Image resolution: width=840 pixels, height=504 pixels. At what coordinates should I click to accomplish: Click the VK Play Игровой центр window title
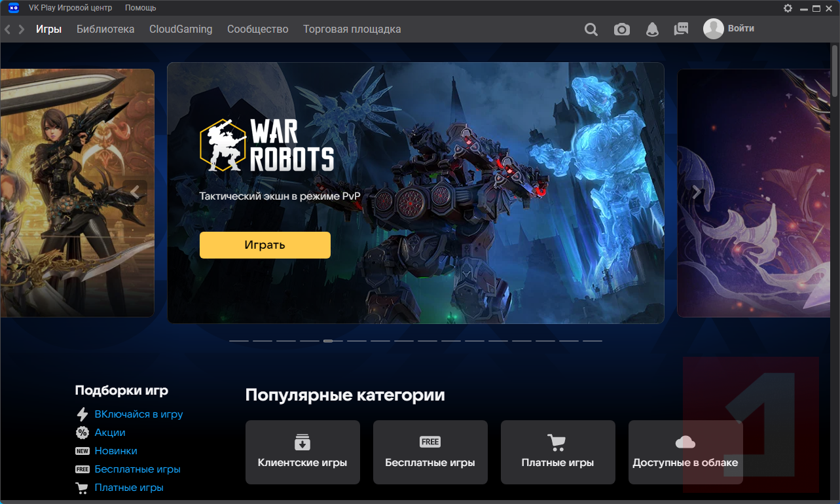click(71, 8)
